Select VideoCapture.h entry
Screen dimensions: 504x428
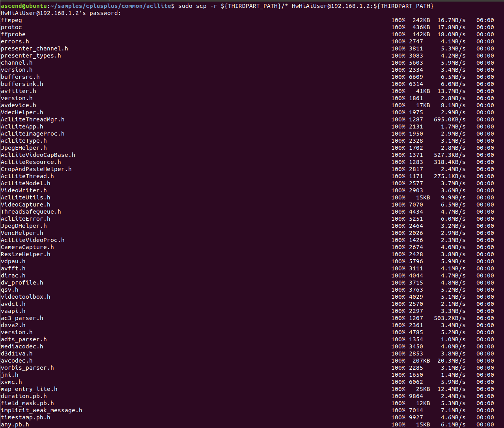(x=26, y=205)
